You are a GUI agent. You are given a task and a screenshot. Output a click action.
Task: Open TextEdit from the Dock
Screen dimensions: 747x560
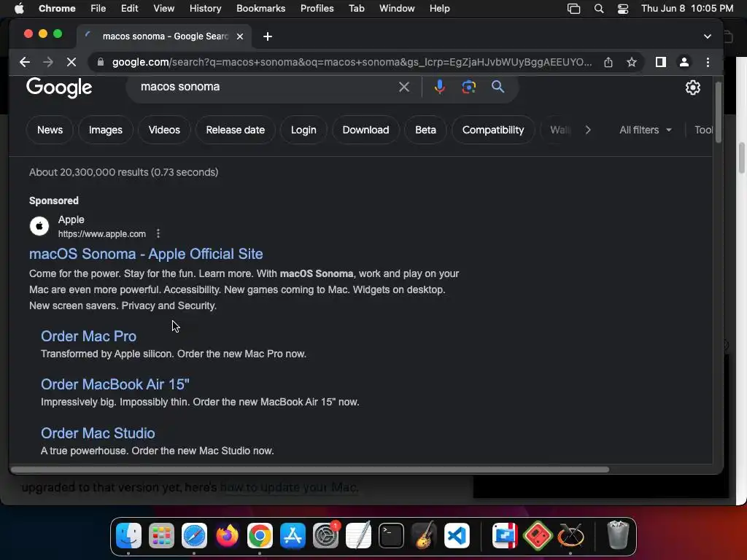pyautogui.click(x=358, y=535)
